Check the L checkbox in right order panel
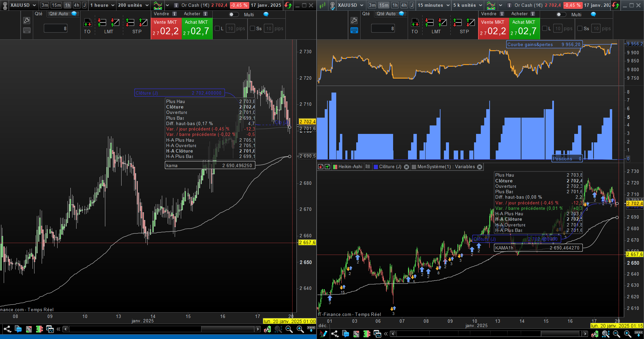Image resolution: width=644 pixels, height=339 pixels. [x=544, y=28]
